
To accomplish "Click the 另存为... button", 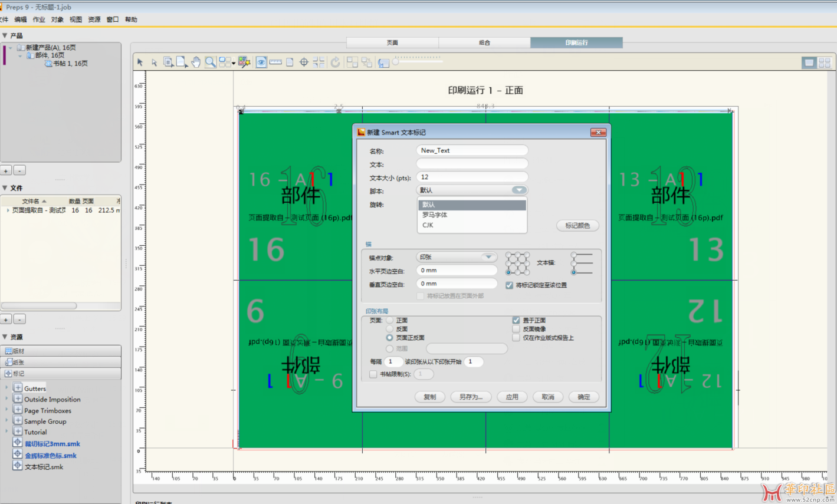I will 471,397.
